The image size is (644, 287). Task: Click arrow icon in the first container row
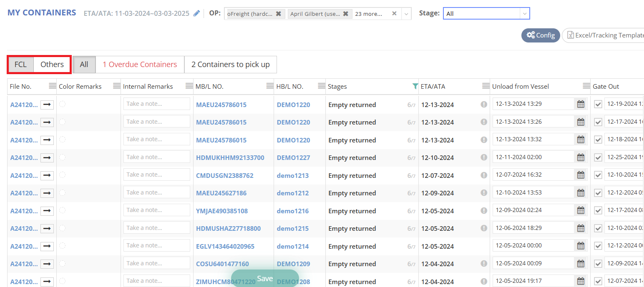[x=47, y=105]
